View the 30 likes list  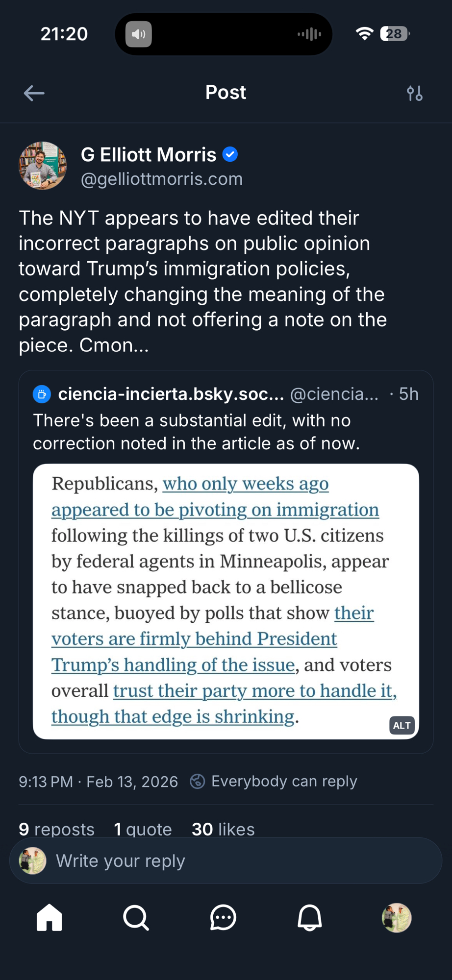click(223, 829)
